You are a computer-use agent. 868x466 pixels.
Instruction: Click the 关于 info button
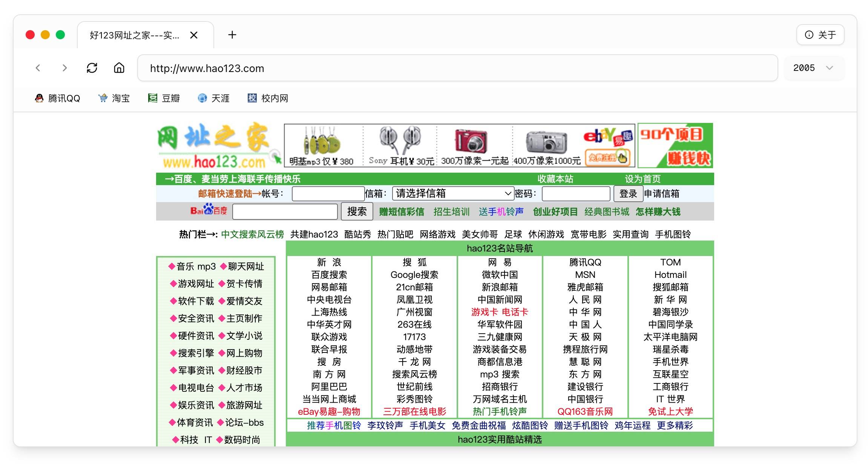(x=820, y=35)
